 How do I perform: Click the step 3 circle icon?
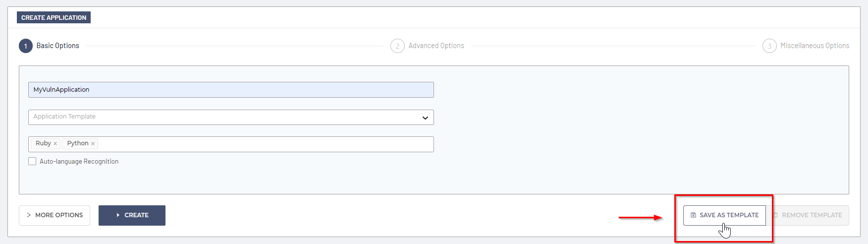(769, 46)
